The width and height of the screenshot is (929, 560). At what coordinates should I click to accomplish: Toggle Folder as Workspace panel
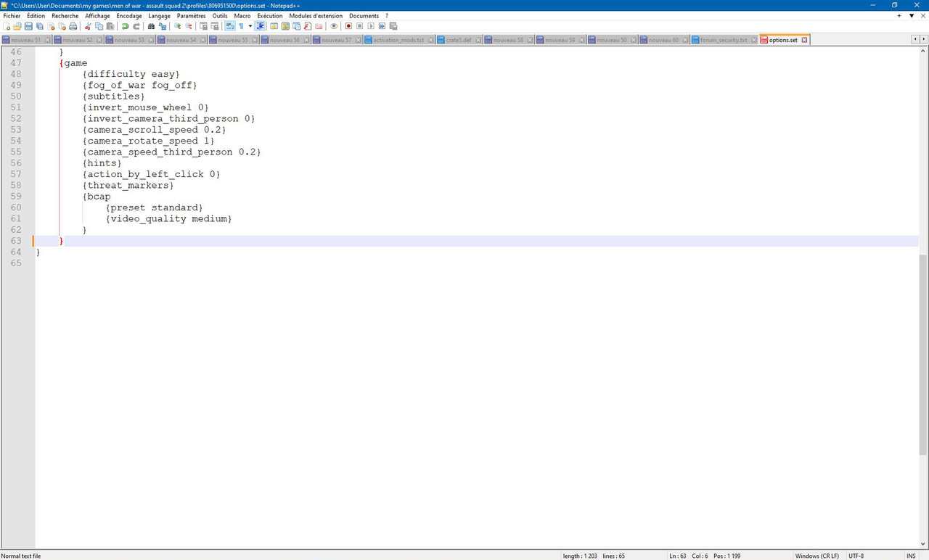click(x=319, y=26)
